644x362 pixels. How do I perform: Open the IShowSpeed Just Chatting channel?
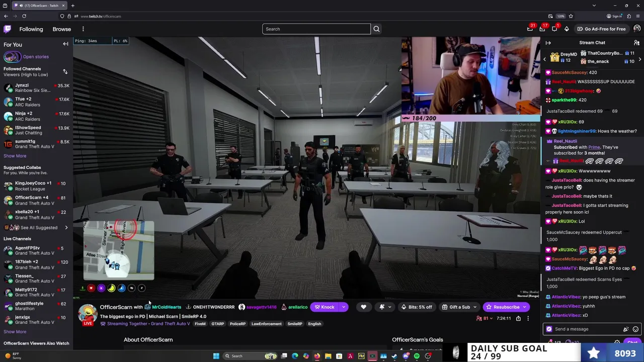[36, 130]
